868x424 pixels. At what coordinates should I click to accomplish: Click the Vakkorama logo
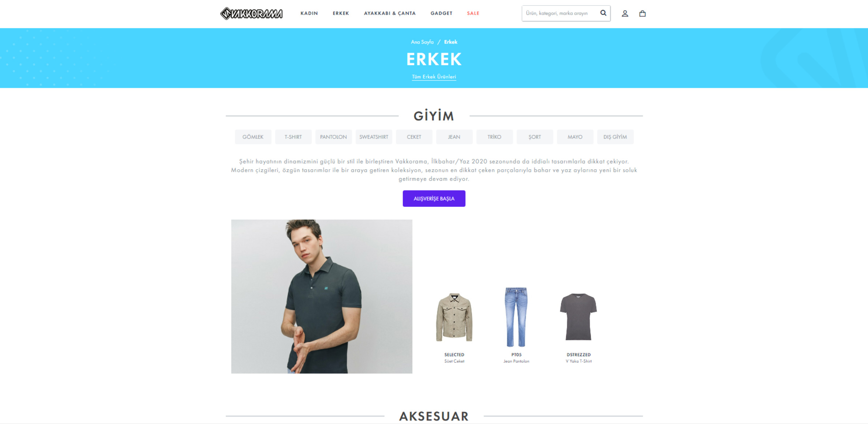point(251,14)
